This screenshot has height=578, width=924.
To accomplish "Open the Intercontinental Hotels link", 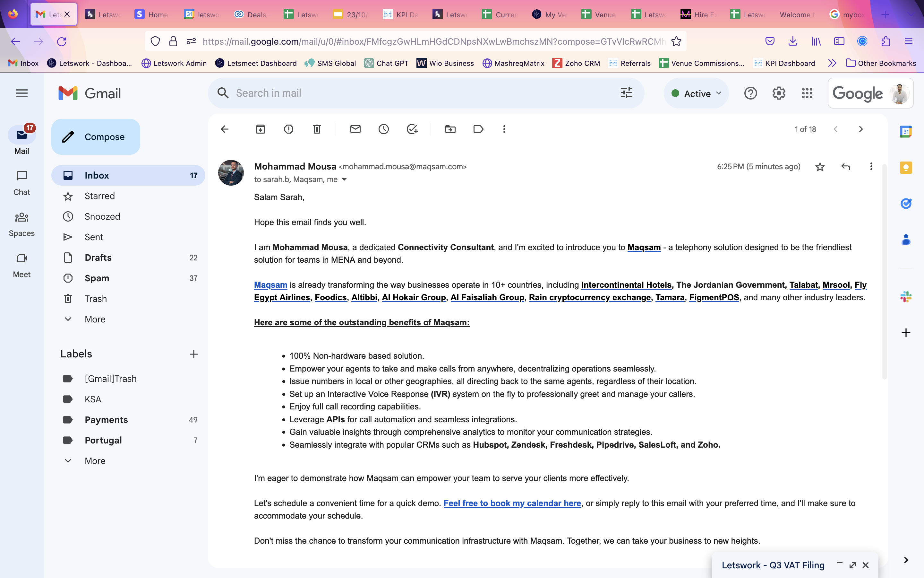I will point(626,285).
